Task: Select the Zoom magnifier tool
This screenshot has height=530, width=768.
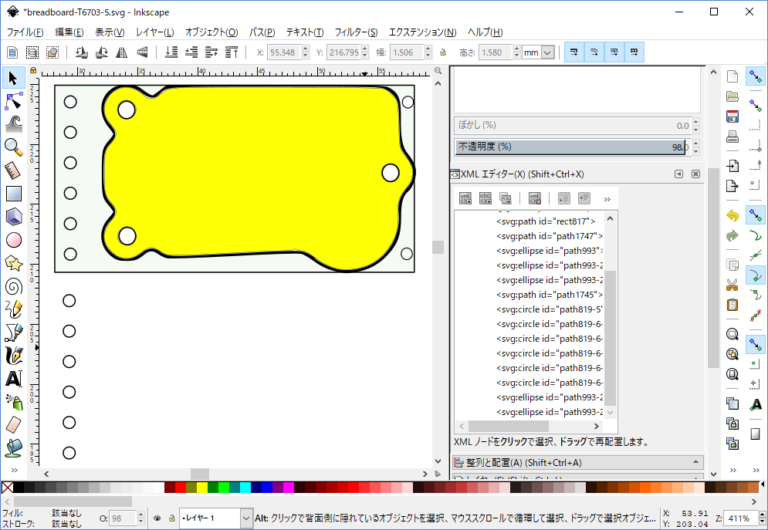Action: (14, 147)
